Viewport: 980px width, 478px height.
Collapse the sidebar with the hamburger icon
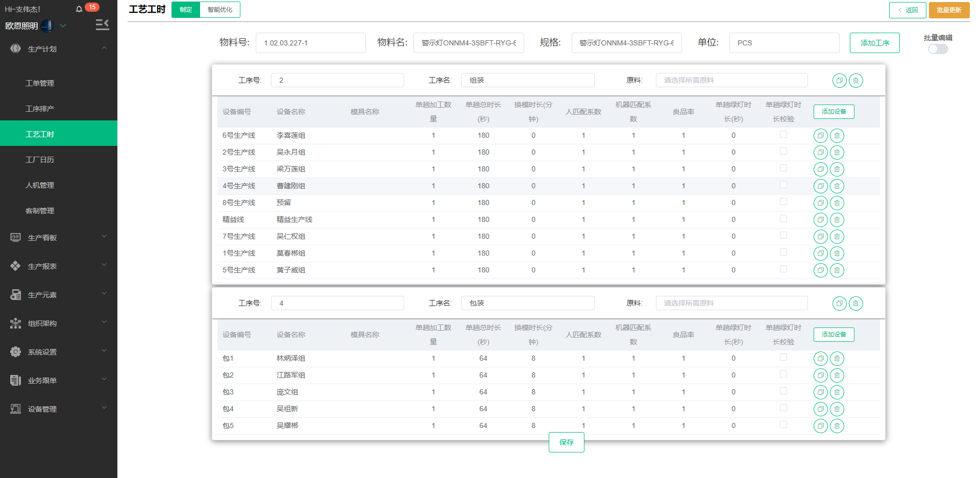point(102,24)
